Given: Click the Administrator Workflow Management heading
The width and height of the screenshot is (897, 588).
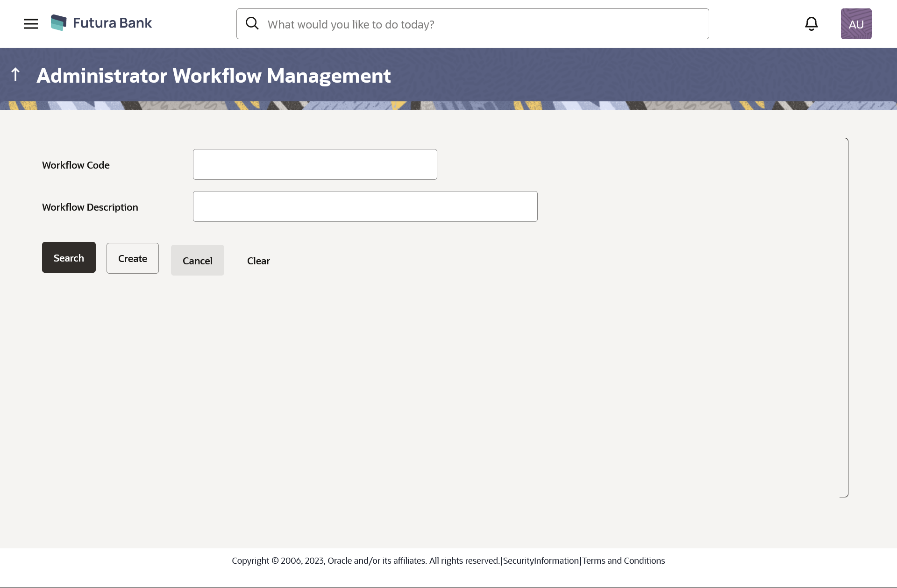Looking at the screenshot, I should coord(214,76).
